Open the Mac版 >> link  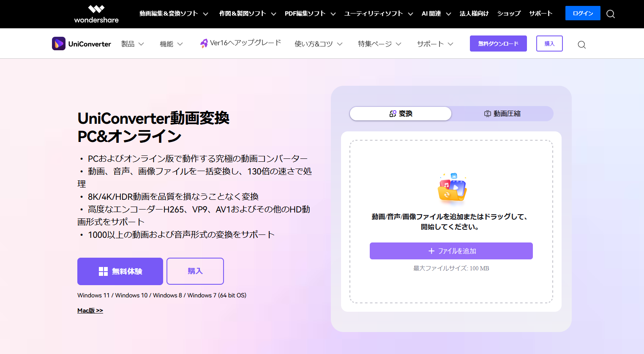(x=90, y=310)
